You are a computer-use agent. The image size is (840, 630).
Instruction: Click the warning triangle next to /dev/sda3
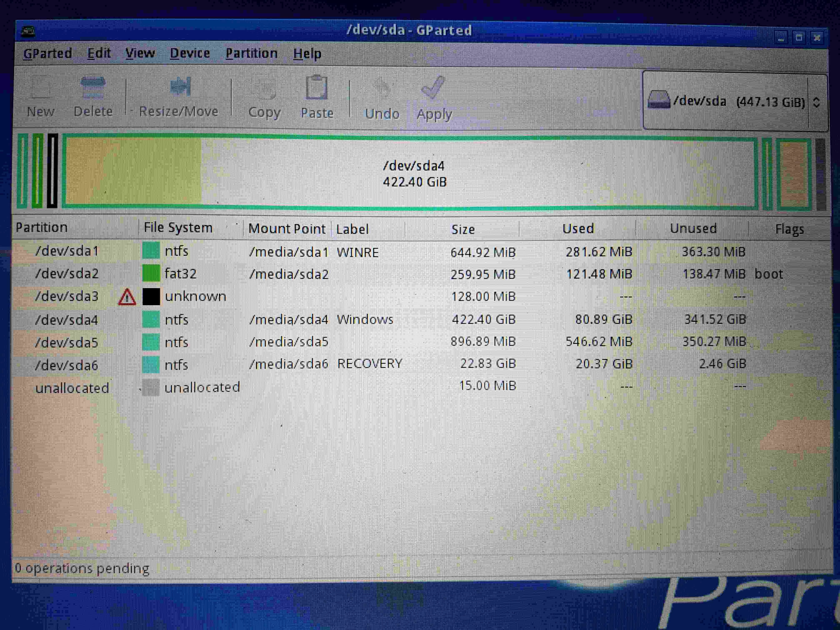(127, 297)
